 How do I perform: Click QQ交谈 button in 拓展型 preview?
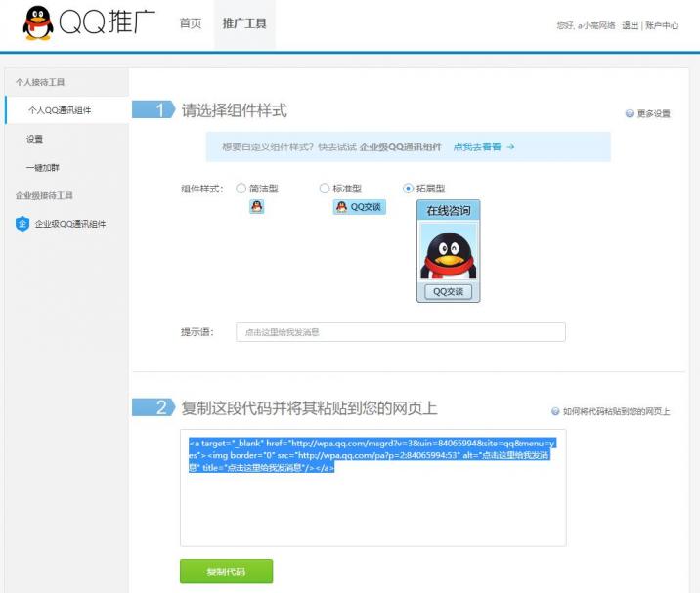(x=448, y=292)
